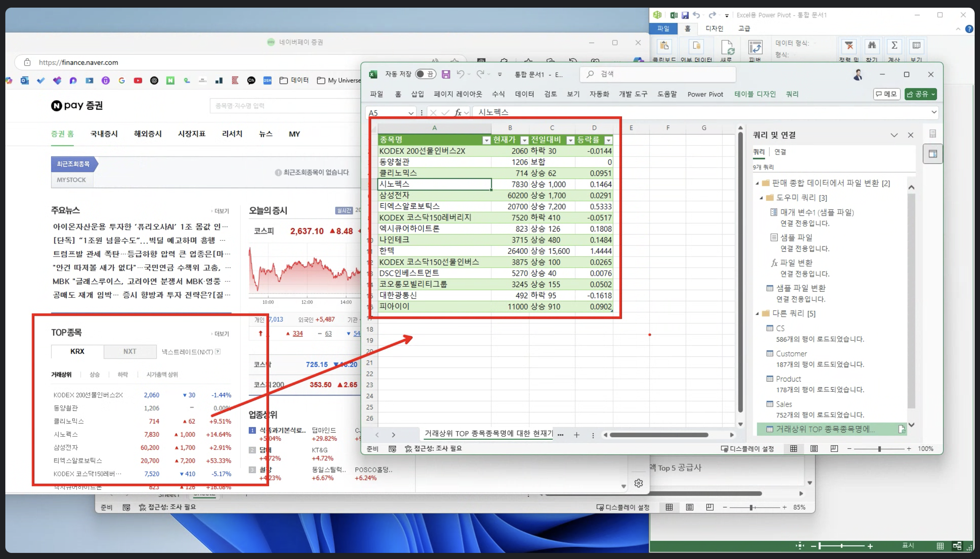
Task: Open Power Pivot Find binoculars icon
Action: (872, 46)
